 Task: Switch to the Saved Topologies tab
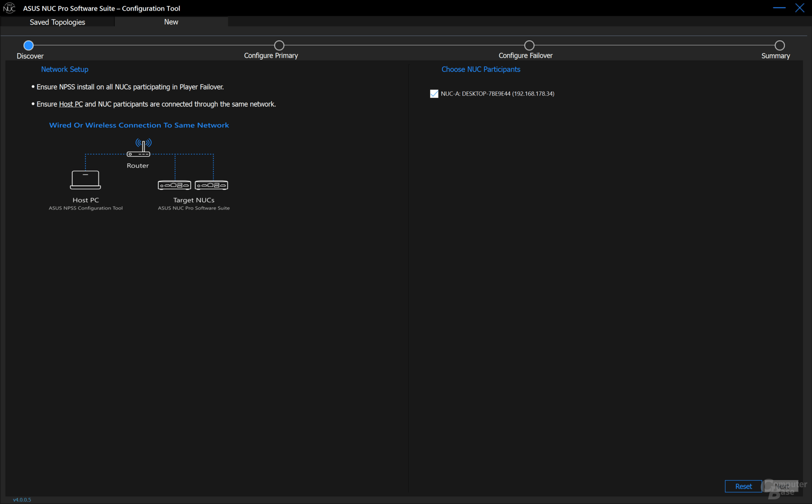[57, 22]
